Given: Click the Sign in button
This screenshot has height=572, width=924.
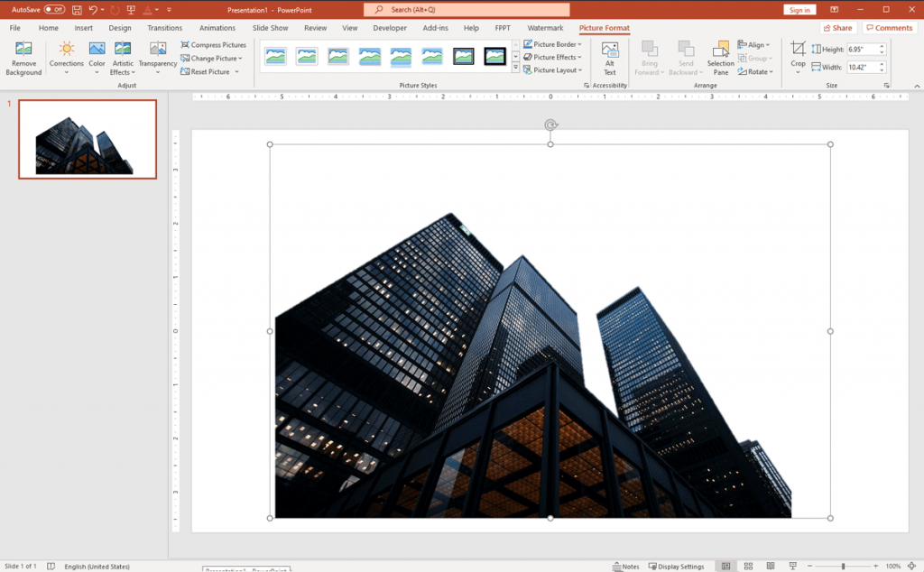Looking at the screenshot, I should coord(799,9).
